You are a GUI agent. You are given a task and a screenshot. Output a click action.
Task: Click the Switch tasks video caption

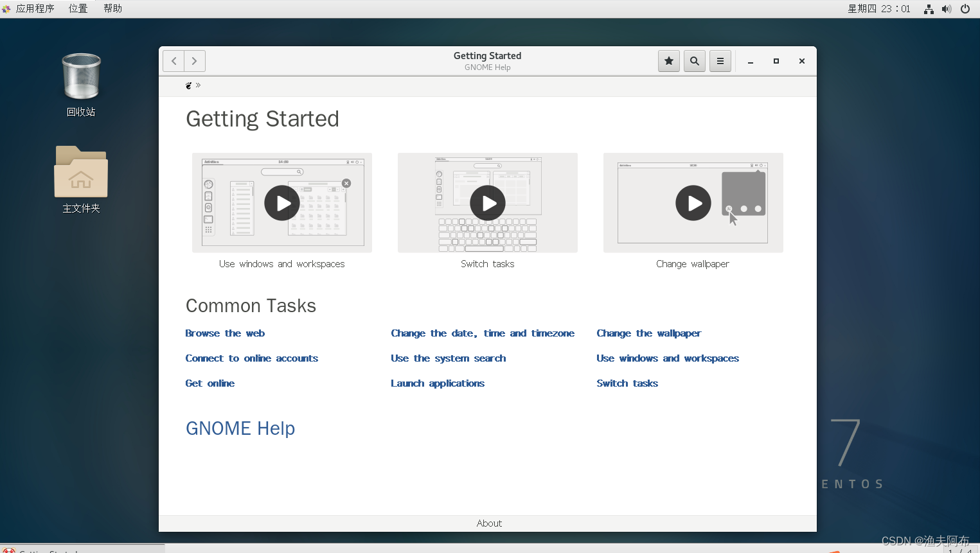click(x=488, y=264)
